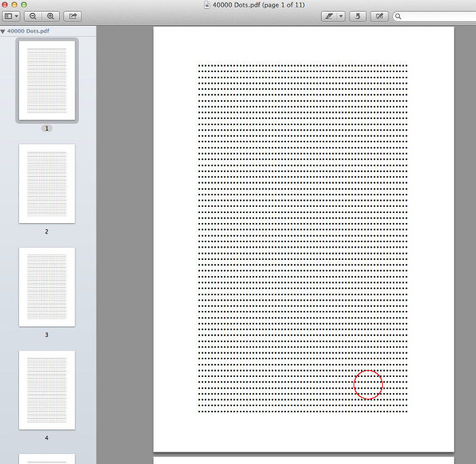Click the yellow minimize window button
The image size is (476, 464).
(14, 5)
